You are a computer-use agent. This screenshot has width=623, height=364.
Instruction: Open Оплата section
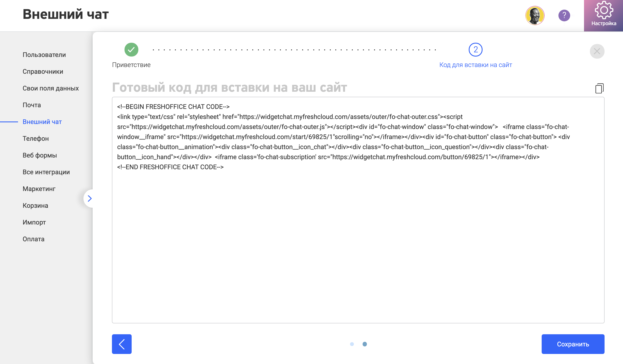34,239
